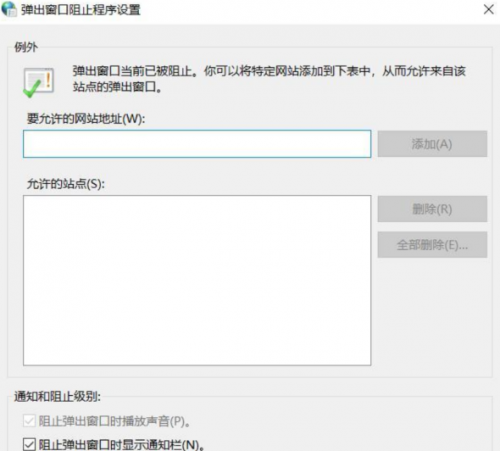Viewport: 500px width, 451px height.
Task: Click the document checkmark warning icon
Action: [38, 82]
